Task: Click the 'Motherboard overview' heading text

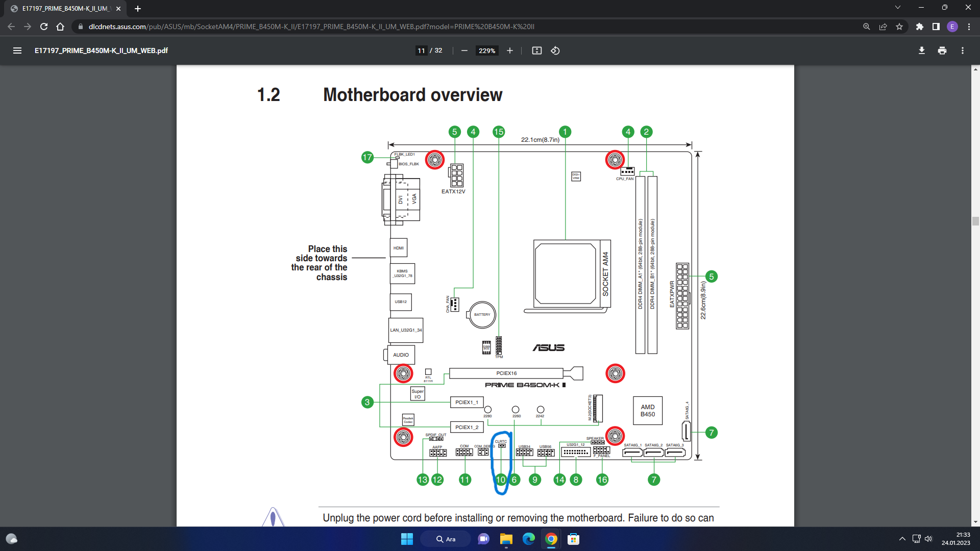Action: click(412, 95)
